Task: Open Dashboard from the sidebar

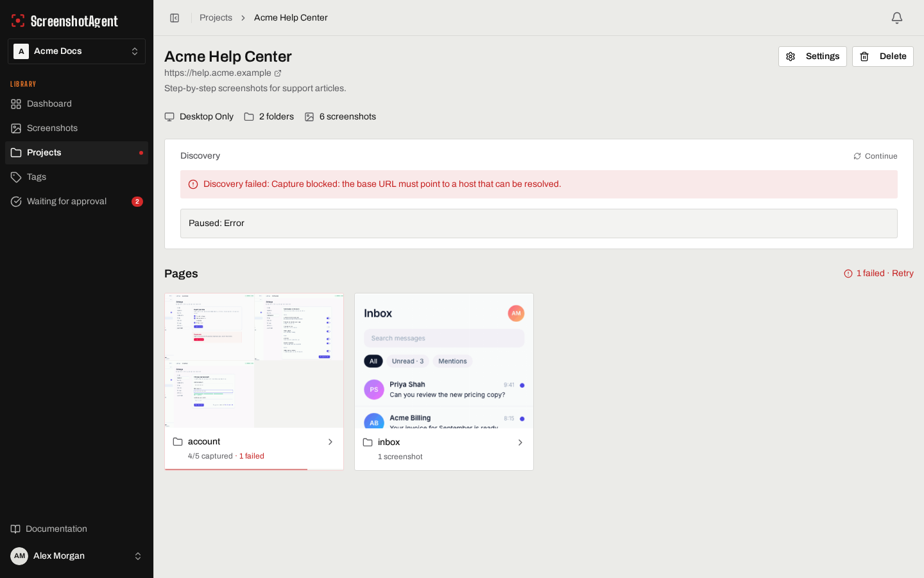Action: [x=76, y=104]
